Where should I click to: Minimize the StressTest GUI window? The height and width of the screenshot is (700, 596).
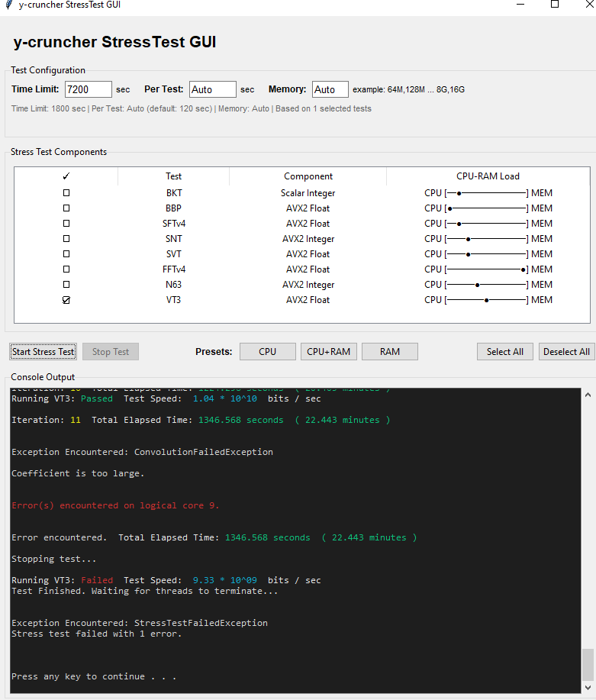[x=520, y=5]
